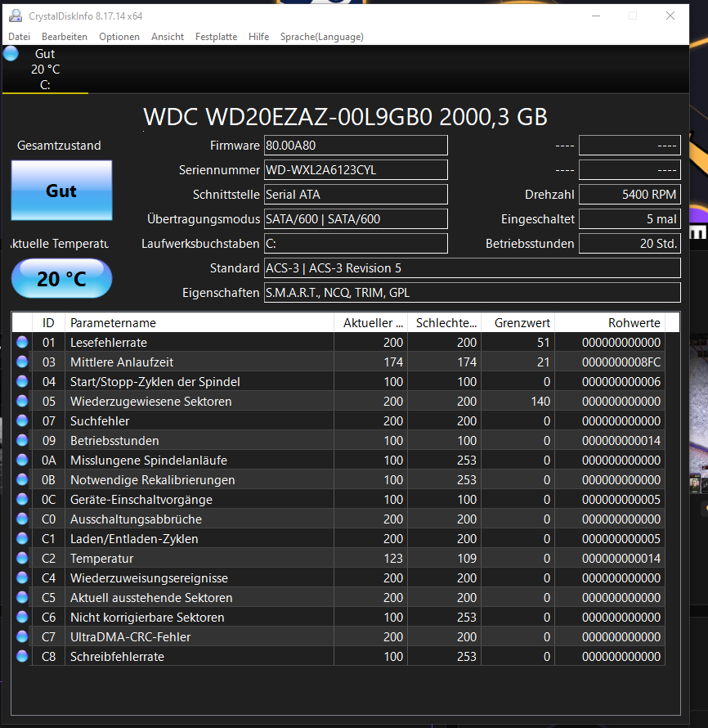Click status orb for Geräte-Einschaltvorgänge

[22, 499]
